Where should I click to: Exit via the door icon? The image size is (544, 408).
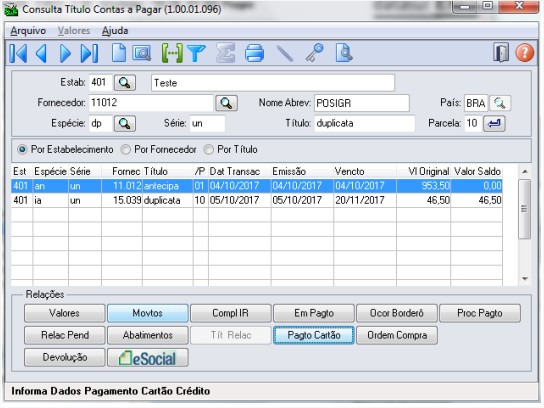501,53
